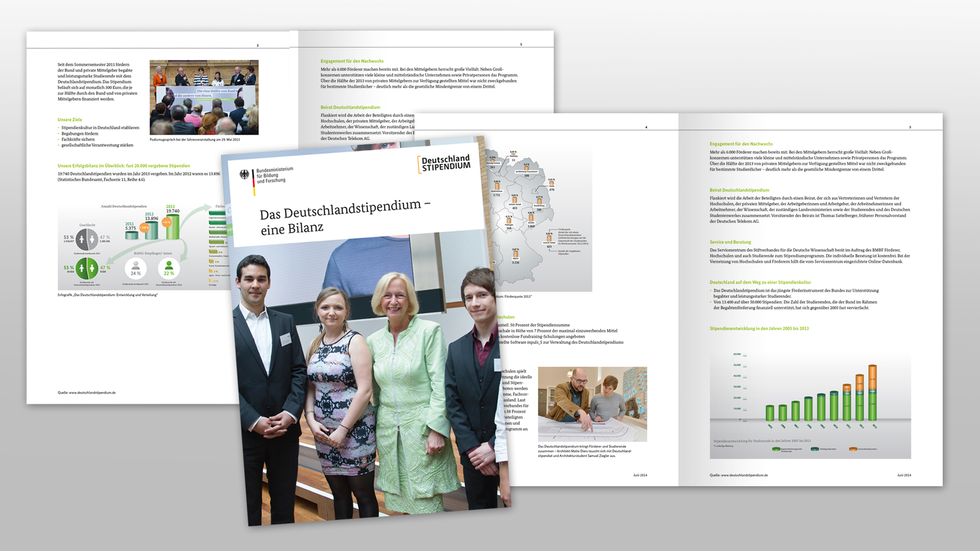Click the 'Anzahl Deutschlandstipendien' infographic label
The height and width of the screenshot is (551, 980).
tap(124, 207)
